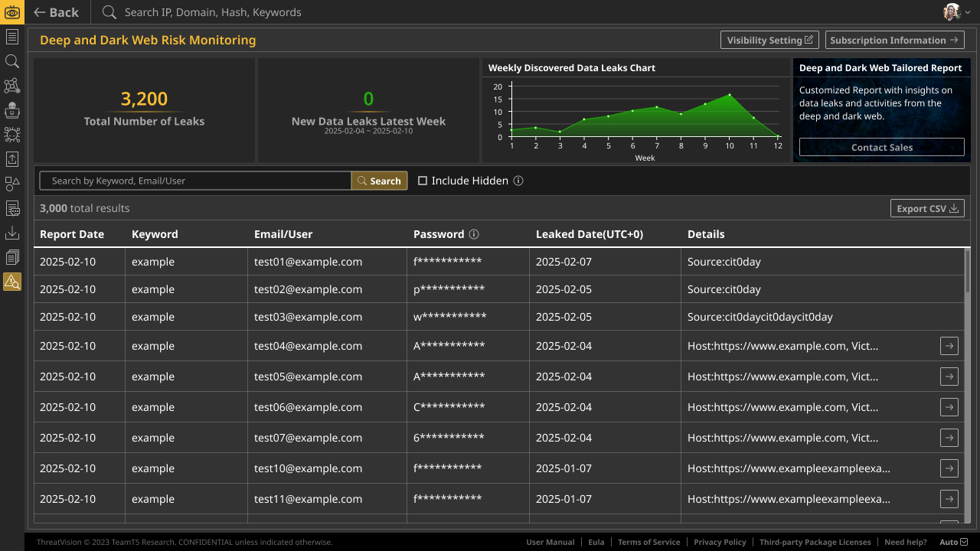The height and width of the screenshot is (551, 980).
Task: Open the magnifier search icon in sidebar
Action: [11, 61]
